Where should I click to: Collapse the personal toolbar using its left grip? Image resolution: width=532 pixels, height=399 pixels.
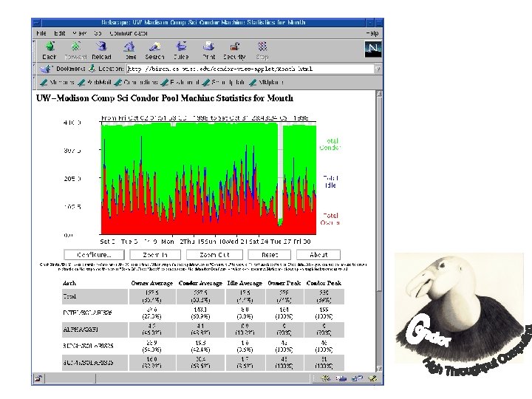pyautogui.click(x=34, y=83)
